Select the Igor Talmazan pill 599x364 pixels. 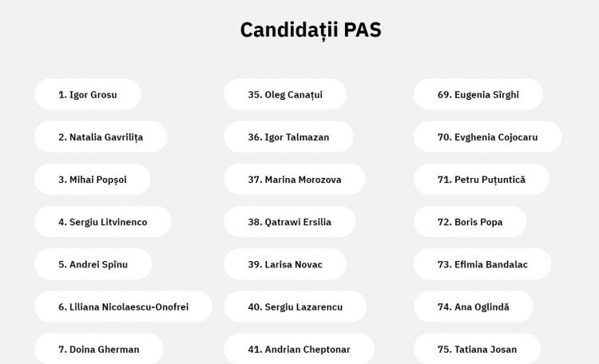(x=288, y=136)
